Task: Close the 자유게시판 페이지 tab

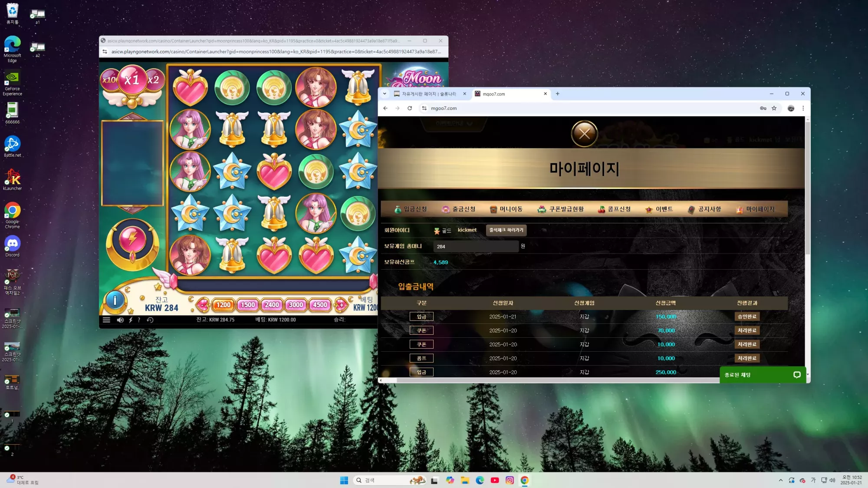Action: point(464,94)
